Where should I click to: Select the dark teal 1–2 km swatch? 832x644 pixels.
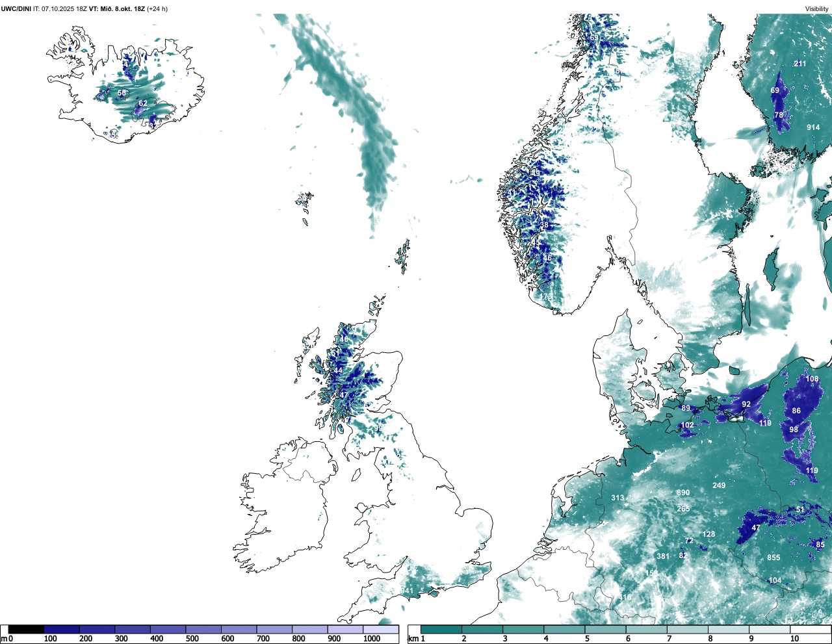441,629
